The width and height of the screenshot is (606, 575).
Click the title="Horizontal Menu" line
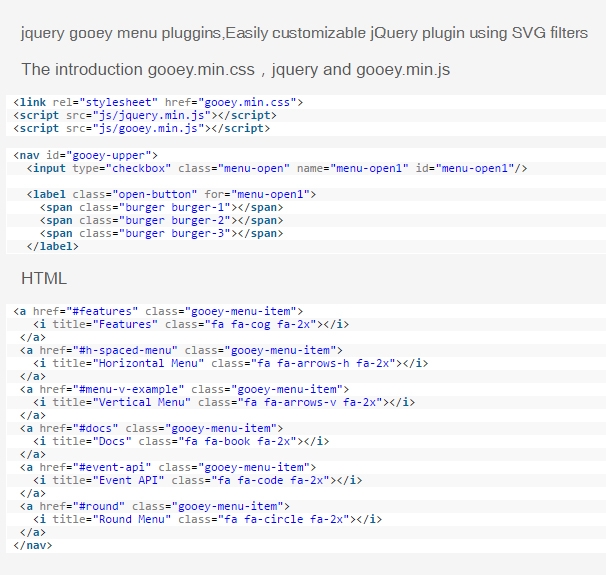coord(231,363)
